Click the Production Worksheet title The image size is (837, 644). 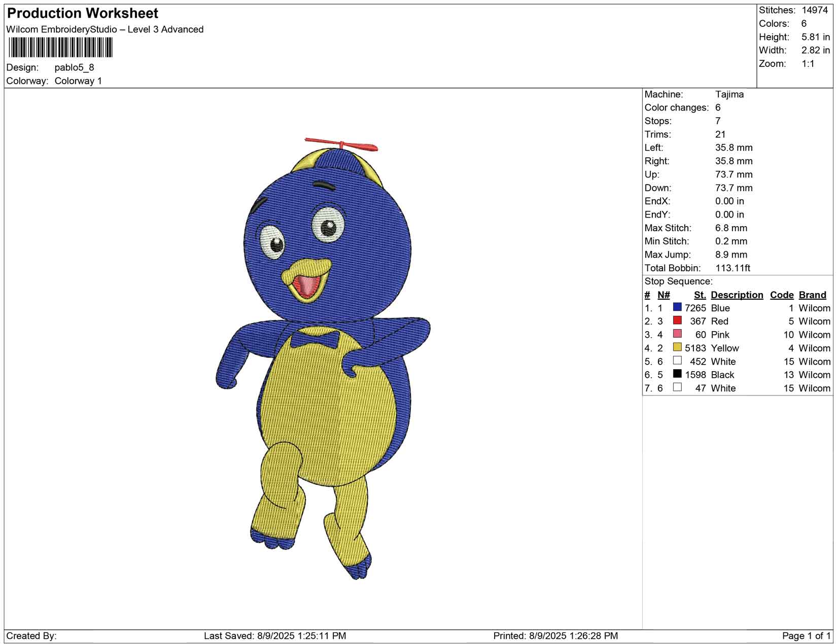coord(83,13)
